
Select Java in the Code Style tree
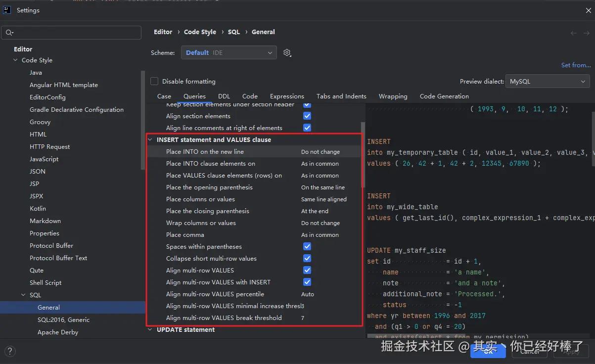click(x=36, y=73)
